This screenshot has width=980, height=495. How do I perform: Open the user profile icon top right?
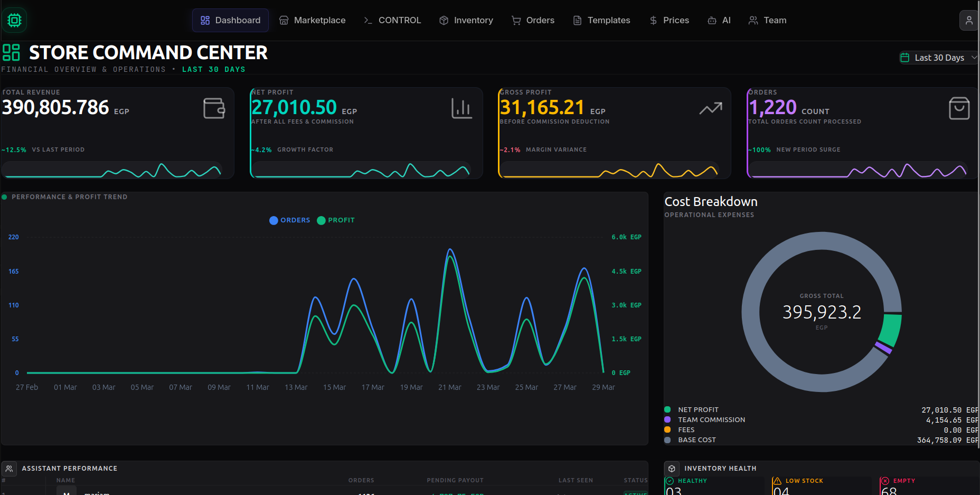[969, 20]
